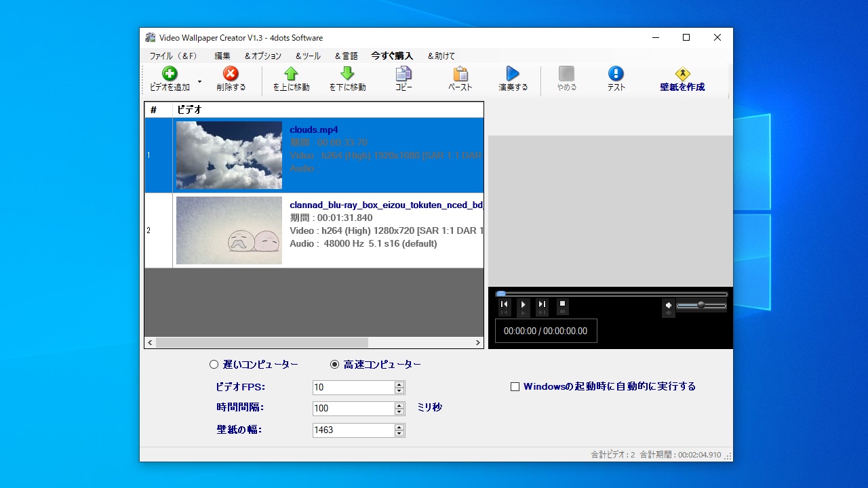Click the clannad duration 00:01:31.840 text
The height and width of the screenshot is (488, 868).
tap(331, 218)
